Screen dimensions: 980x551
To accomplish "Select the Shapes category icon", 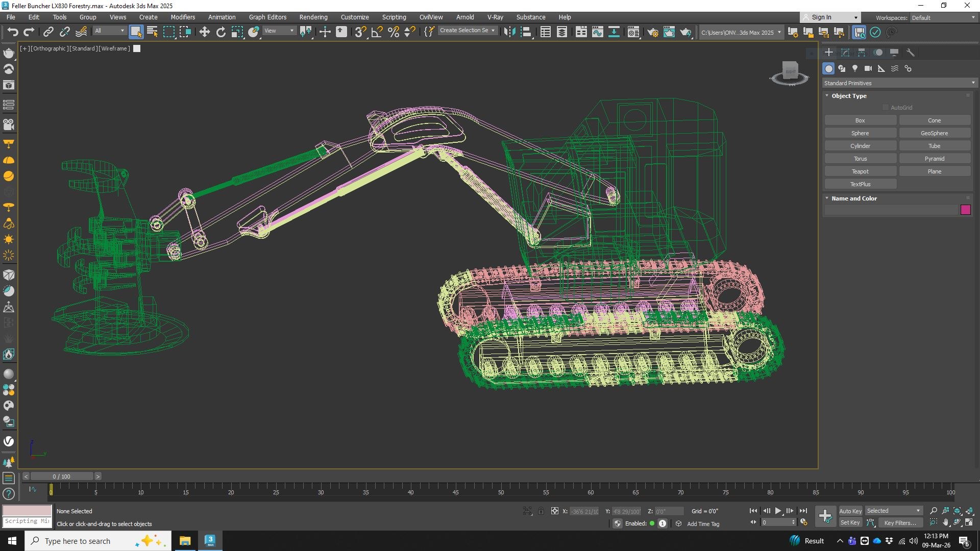I will click(842, 68).
